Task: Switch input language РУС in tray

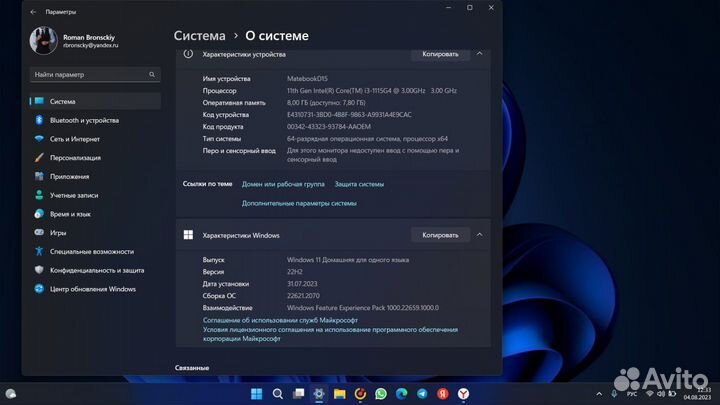Action: 632,394
